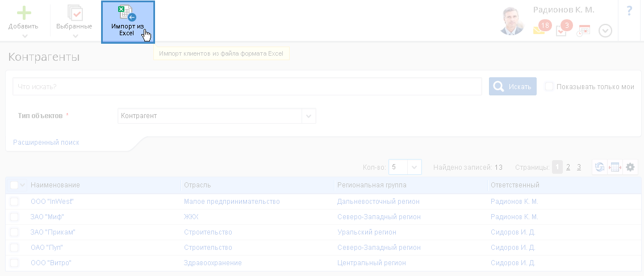Click the Радионов К. М. user name
Screen dimensions: 644x276
563,10
